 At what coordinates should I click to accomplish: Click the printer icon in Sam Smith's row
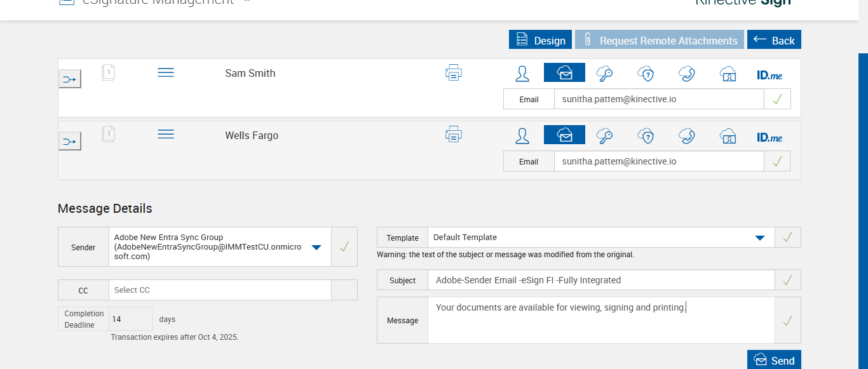[453, 73]
